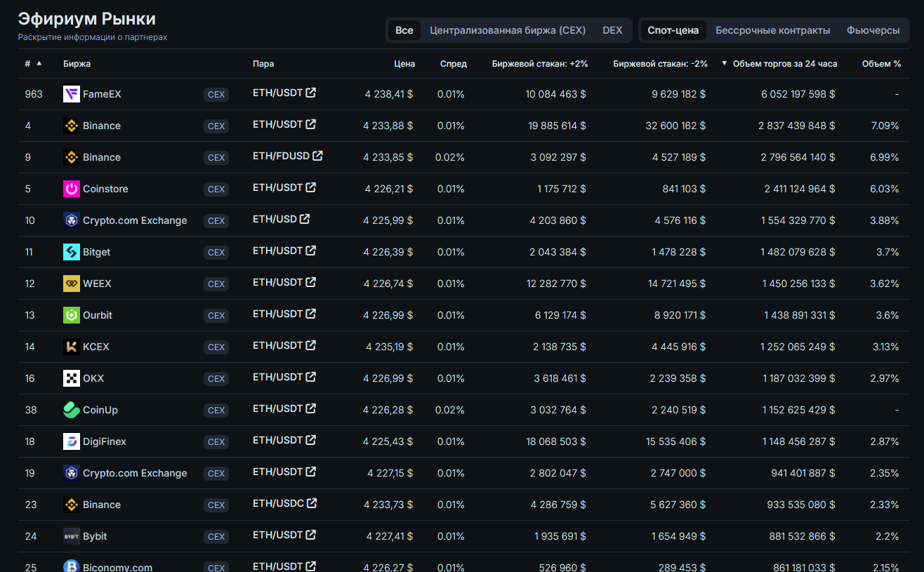Click the volume 1 148 456 287 $
Screen dimensions: 924x572
(799, 441)
